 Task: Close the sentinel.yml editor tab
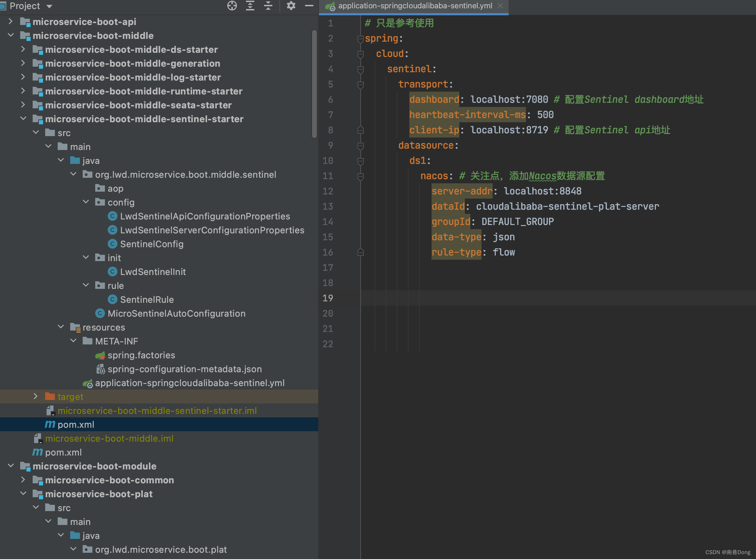point(500,6)
